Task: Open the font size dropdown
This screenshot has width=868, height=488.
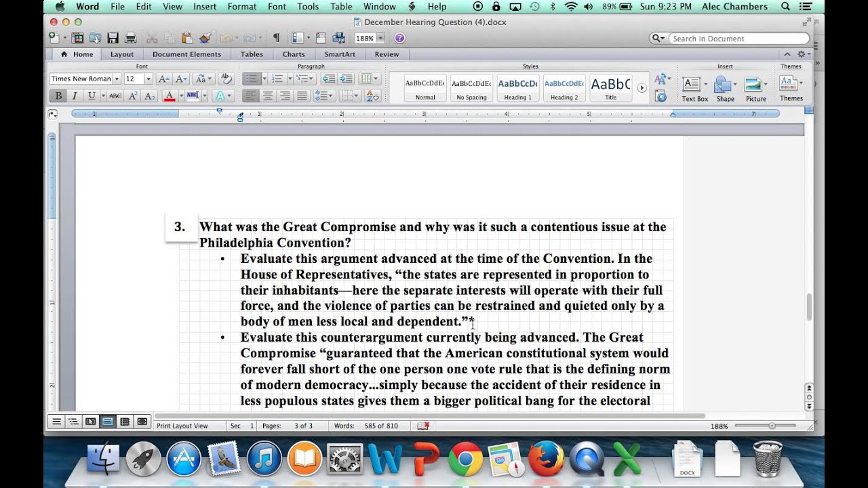Action: (x=149, y=79)
